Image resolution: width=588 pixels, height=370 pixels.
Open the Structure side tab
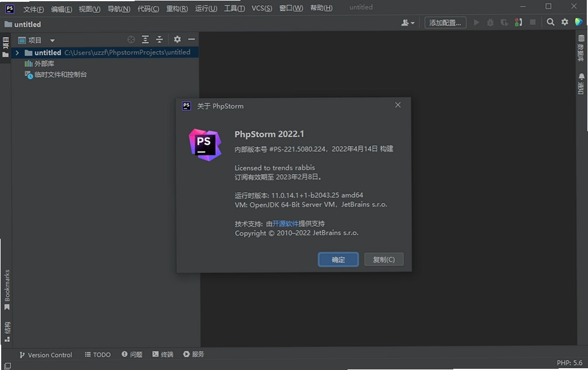[7, 331]
